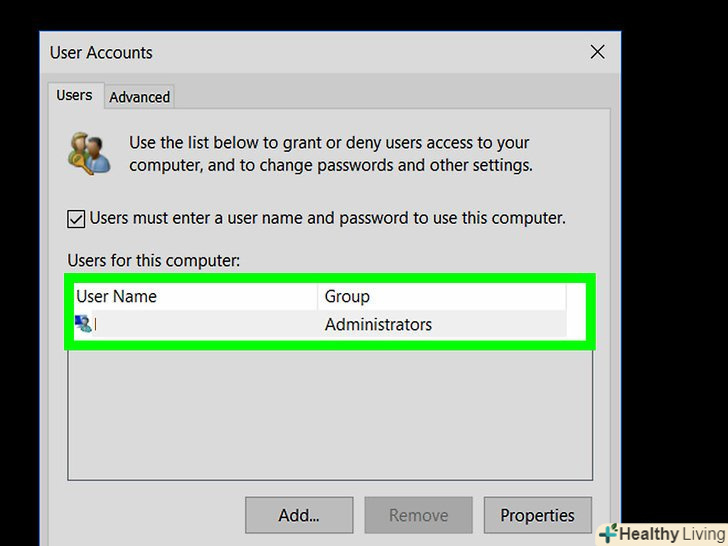Click the user account icon in list row

(x=83, y=324)
